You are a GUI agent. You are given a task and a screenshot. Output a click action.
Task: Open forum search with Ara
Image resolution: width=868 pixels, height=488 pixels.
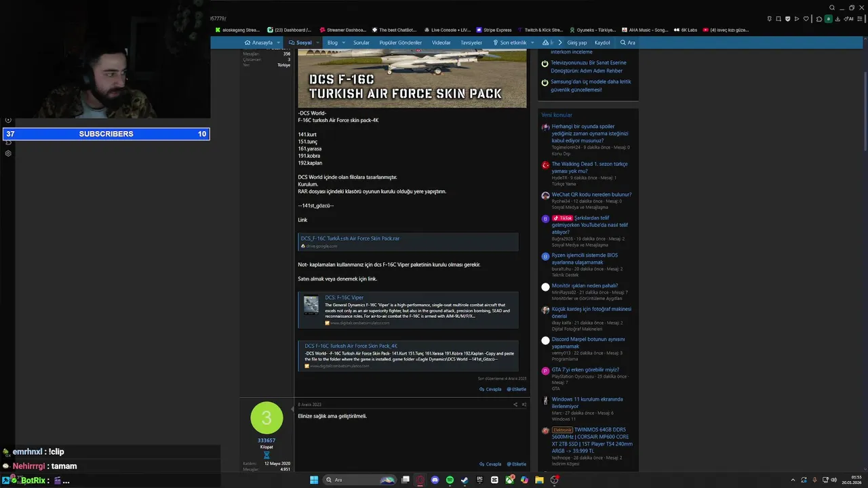pos(628,42)
